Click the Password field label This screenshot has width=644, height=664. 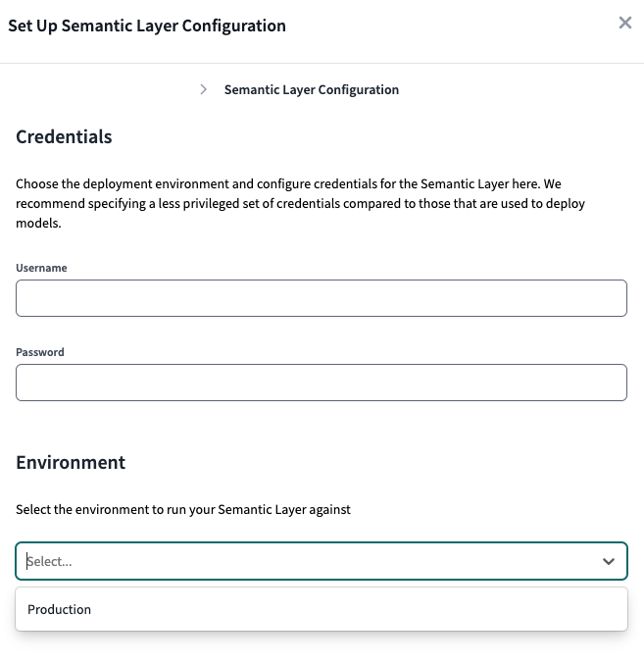[40, 352]
